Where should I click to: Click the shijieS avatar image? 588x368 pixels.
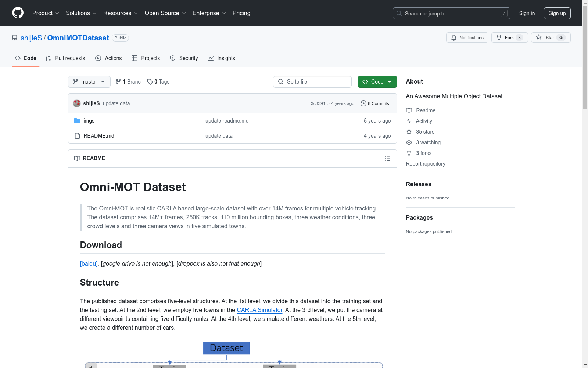77,103
